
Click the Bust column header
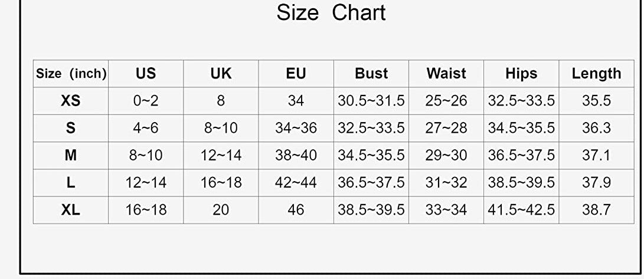371,74
